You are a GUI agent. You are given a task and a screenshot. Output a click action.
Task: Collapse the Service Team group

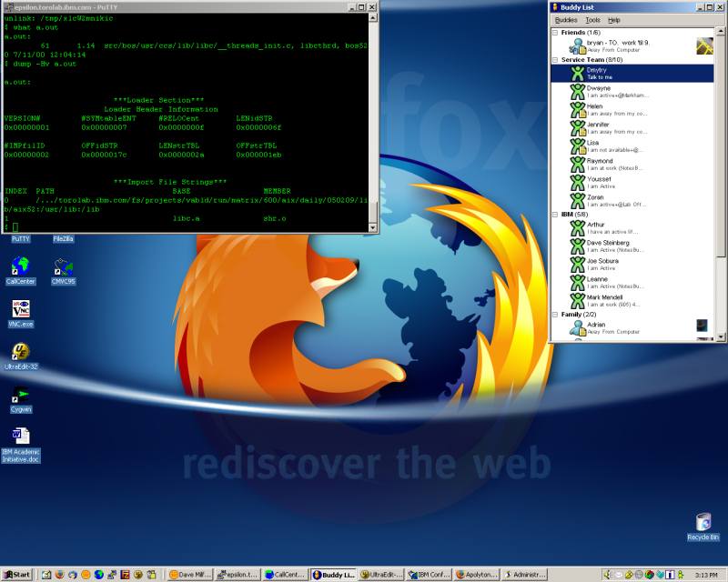(555, 60)
